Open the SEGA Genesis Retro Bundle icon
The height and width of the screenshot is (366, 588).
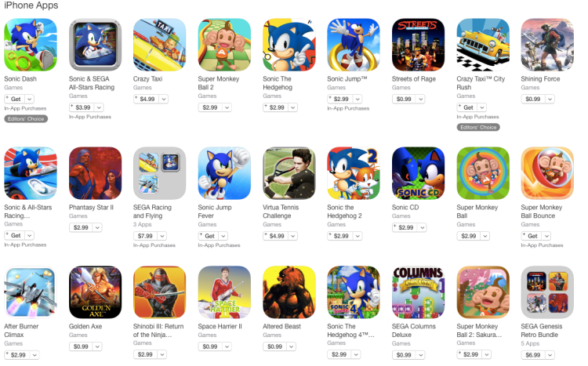547,292
